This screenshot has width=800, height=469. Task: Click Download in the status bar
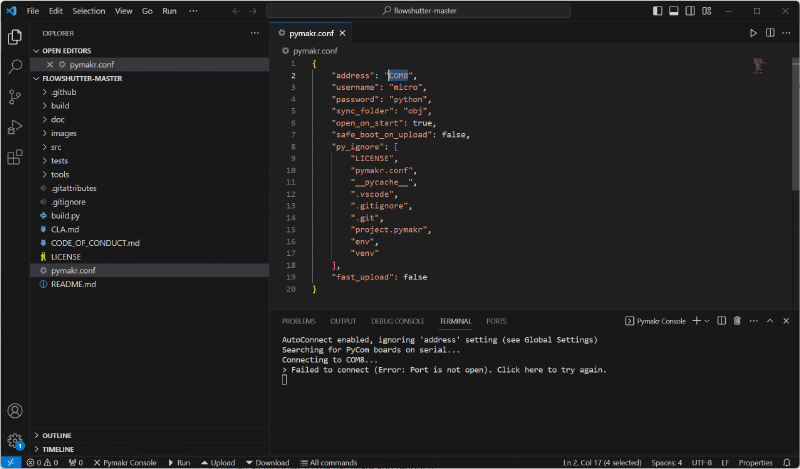tap(267, 463)
